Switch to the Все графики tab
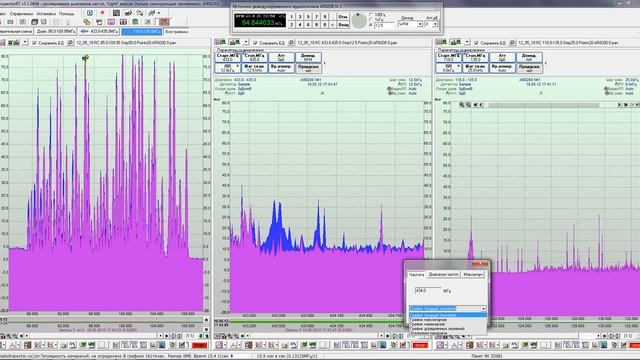This screenshot has width=640, height=360. pyautogui.click(x=176, y=31)
